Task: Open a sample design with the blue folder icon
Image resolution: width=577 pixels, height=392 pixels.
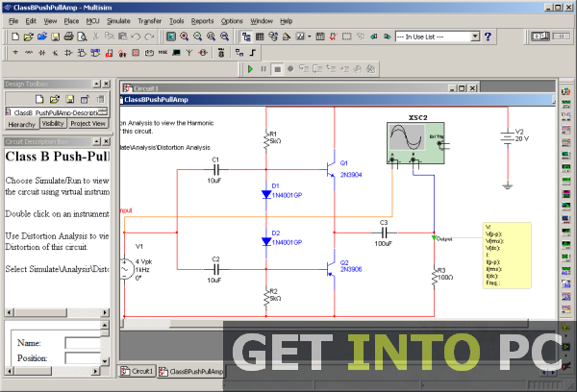Action: [x=42, y=37]
